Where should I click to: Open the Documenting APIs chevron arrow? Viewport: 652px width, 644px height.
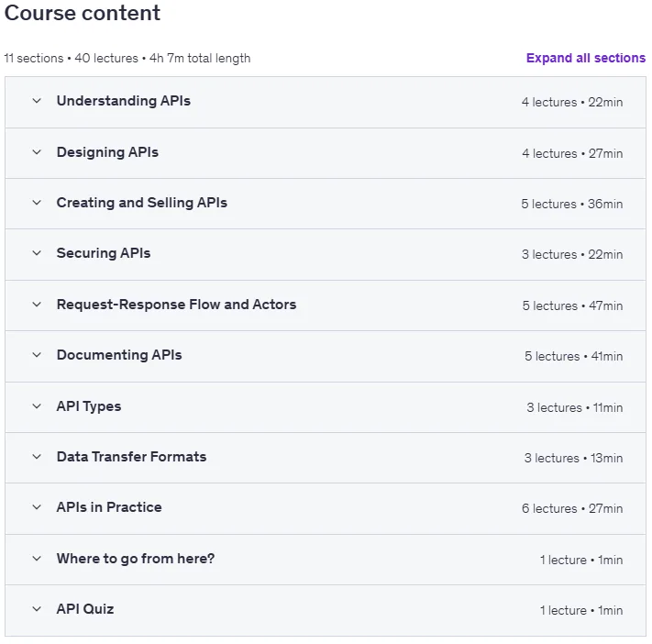click(37, 355)
